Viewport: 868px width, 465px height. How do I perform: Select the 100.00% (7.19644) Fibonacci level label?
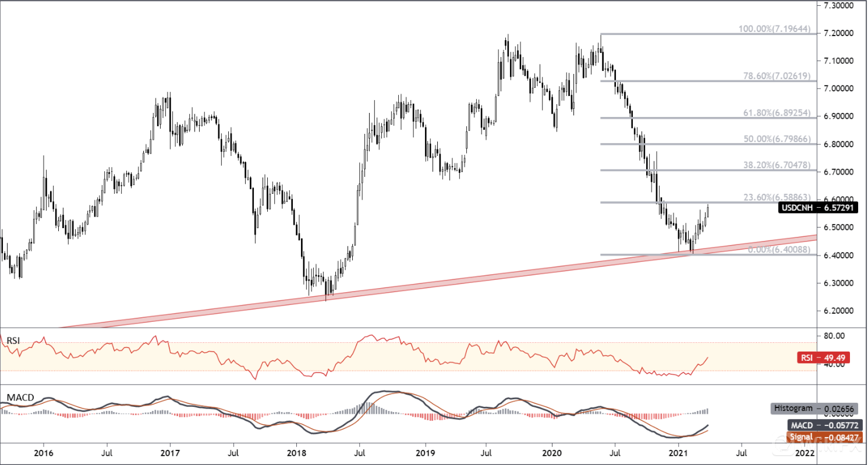(781, 27)
